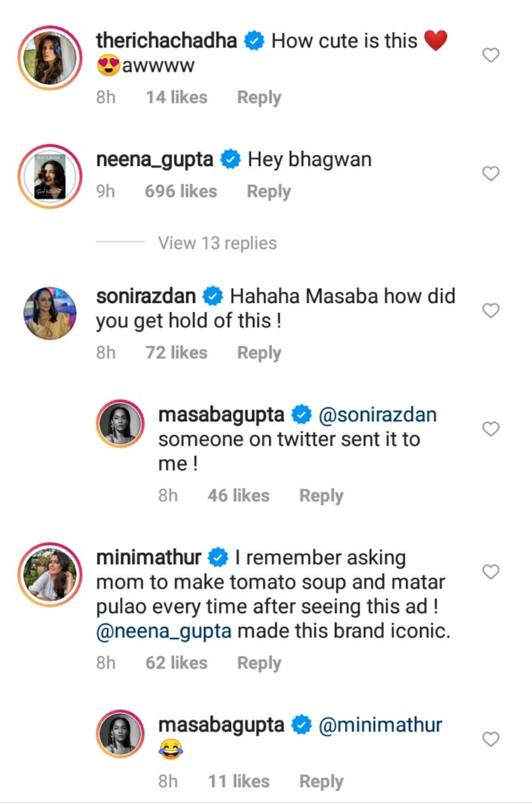
Task: Like minimathur's comment using the heart icon
Action: 491,572
